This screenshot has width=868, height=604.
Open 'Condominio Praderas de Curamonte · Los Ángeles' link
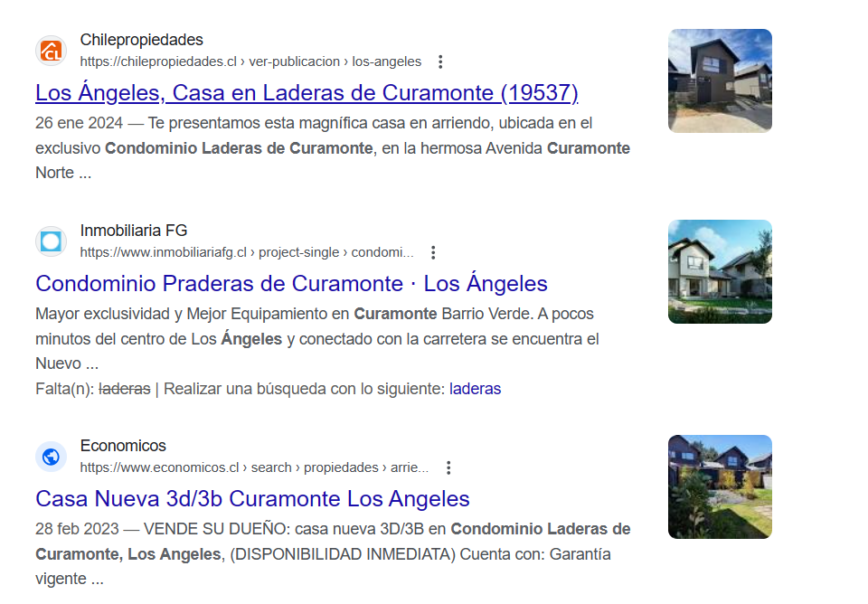291,283
